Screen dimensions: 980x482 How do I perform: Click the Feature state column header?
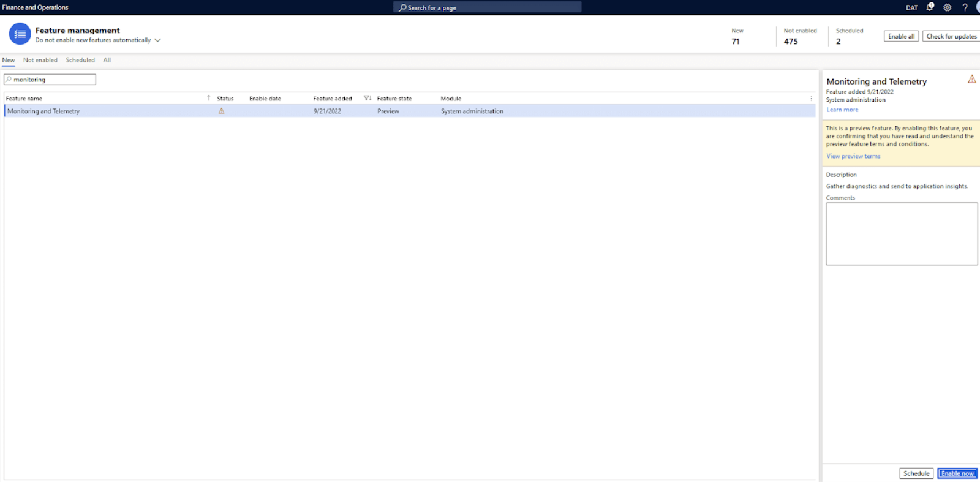coord(394,99)
